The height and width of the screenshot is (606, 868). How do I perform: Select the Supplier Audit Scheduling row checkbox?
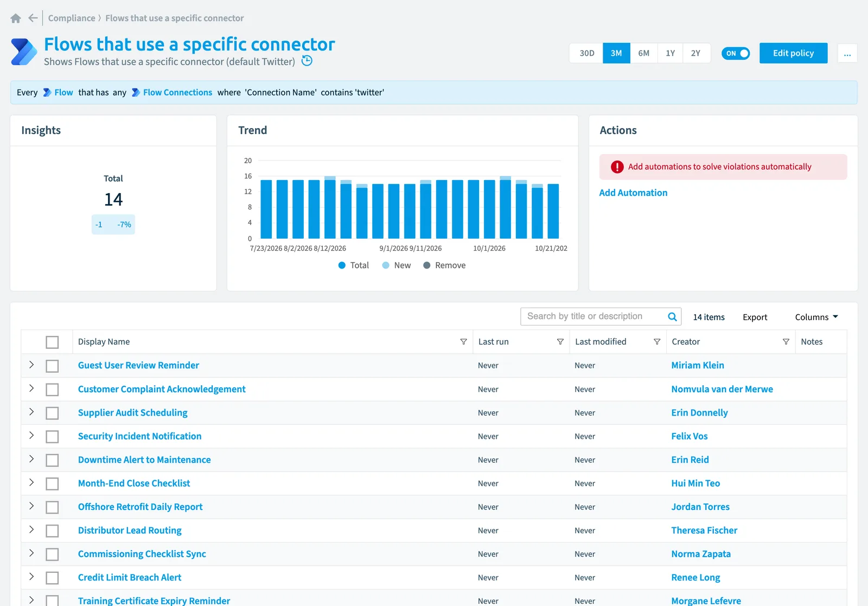52,413
